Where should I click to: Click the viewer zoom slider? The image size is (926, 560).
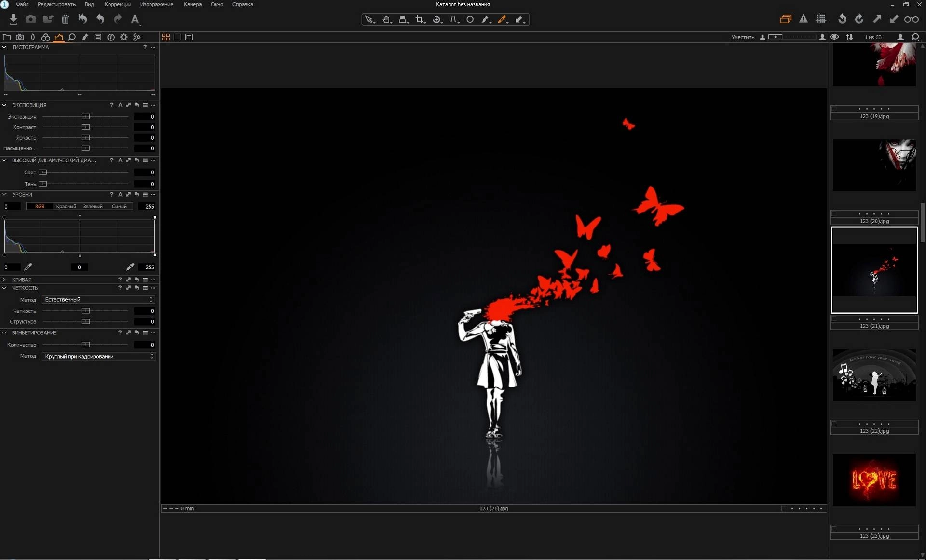point(792,37)
